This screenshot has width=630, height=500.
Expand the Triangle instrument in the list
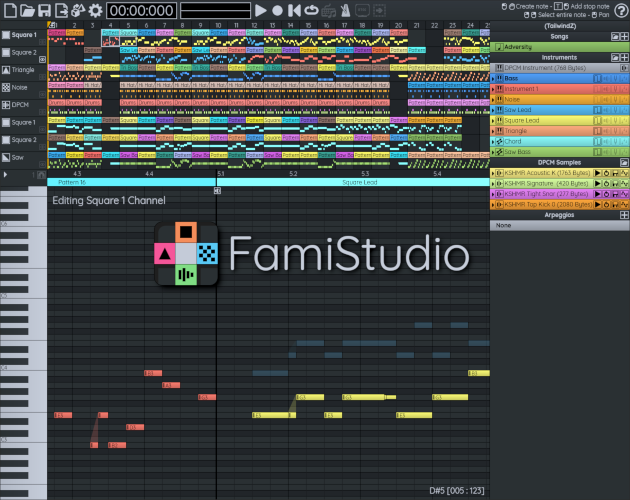click(493, 131)
